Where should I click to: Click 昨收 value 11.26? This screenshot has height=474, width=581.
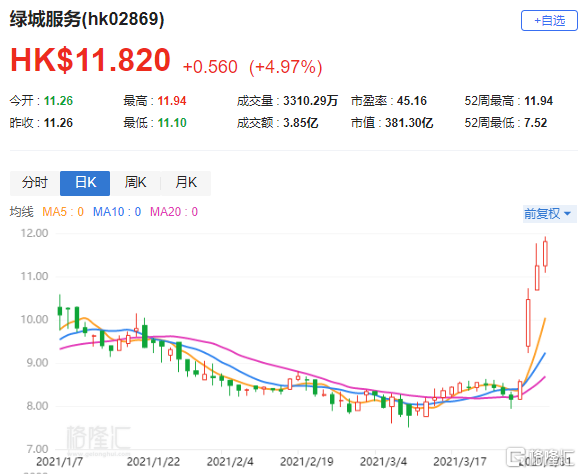click(58, 123)
